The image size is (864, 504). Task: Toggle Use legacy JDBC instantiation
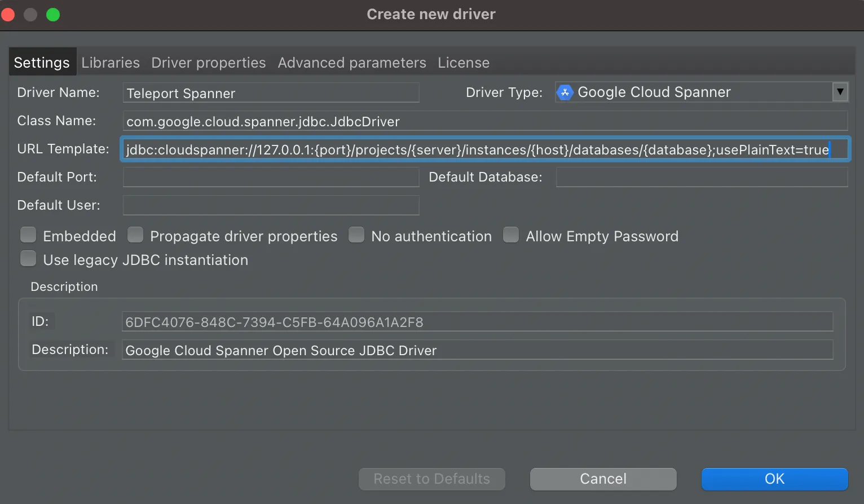tap(28, 258)
